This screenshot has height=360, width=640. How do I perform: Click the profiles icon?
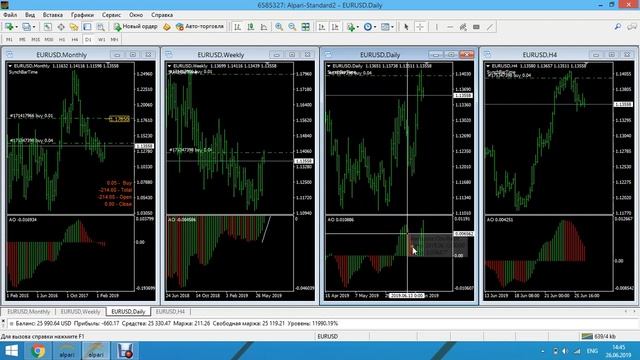pyautogui.click(x=26, y=27)
